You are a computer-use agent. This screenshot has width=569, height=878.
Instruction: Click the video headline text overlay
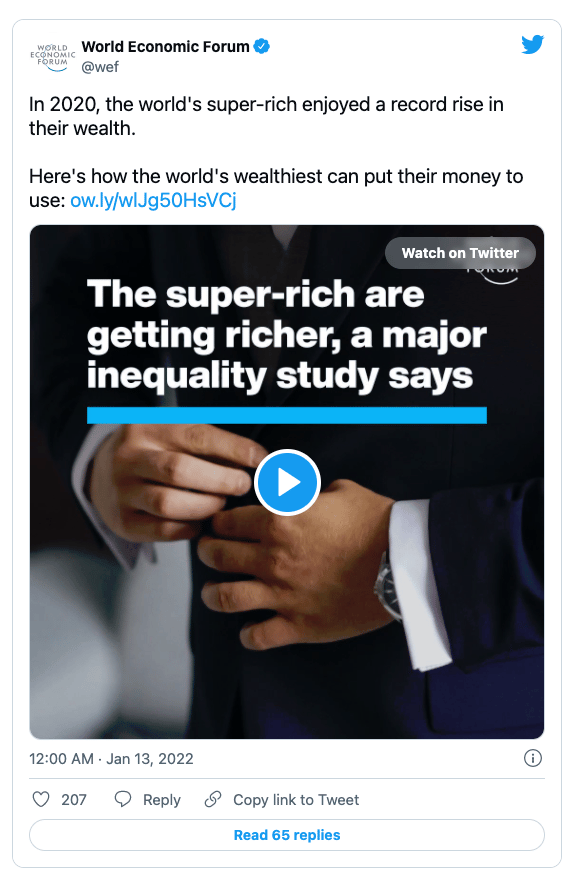(x=286, y=335)
